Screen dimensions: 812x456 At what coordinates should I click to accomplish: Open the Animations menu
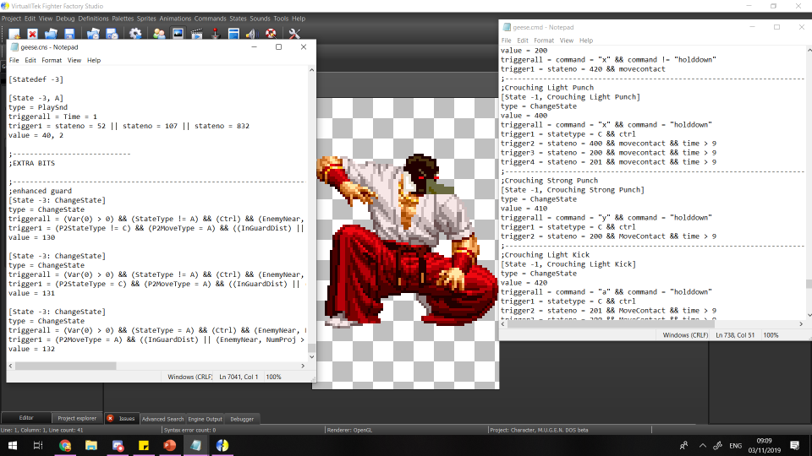click(x=175, y=19)
